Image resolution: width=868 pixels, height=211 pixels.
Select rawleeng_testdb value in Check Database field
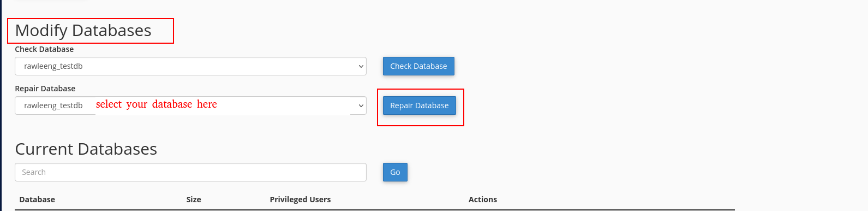53,66
